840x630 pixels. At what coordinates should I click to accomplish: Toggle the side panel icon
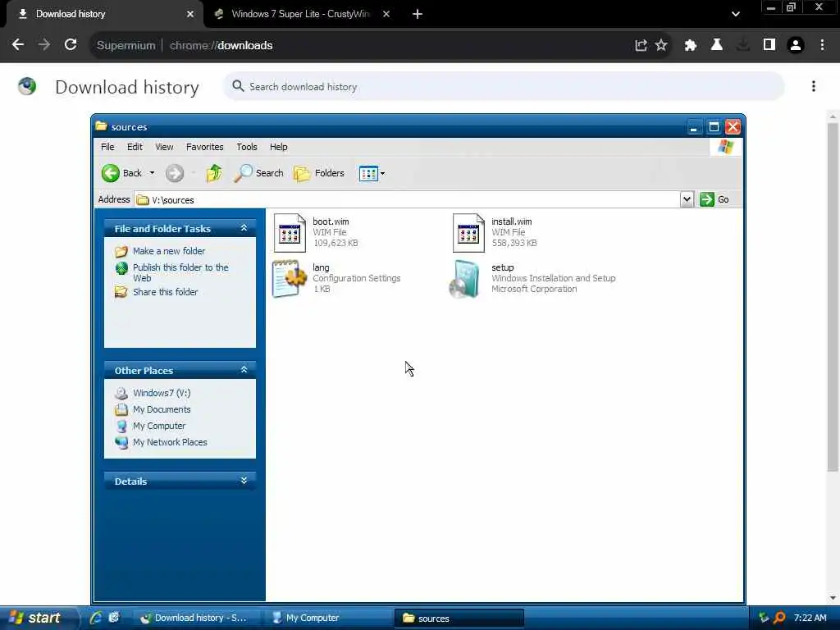coord(769,45)
